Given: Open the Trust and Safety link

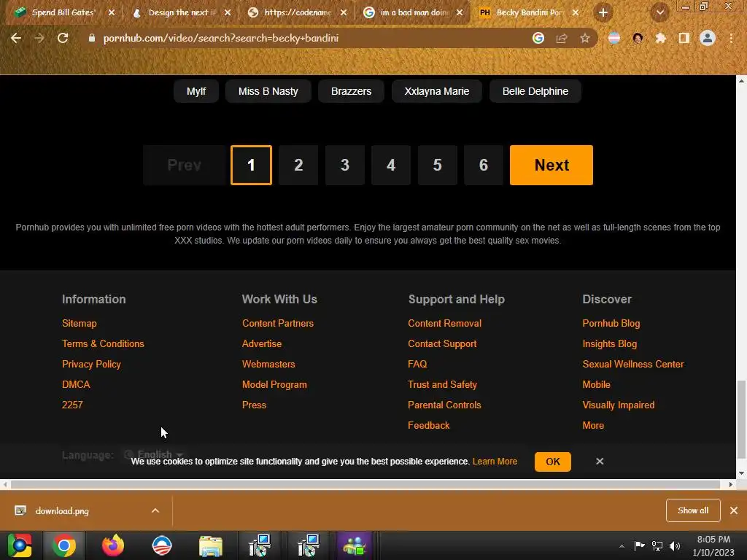Looking at the screenshot, I should [x=442, y=384].
